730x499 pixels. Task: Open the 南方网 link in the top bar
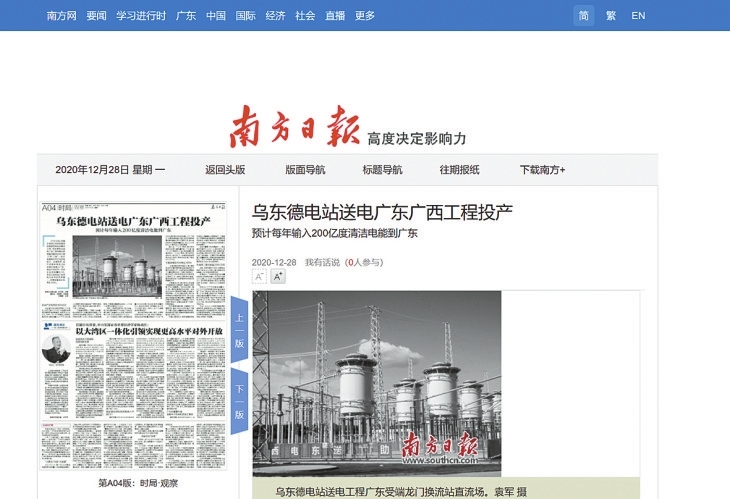coord(61,16)
